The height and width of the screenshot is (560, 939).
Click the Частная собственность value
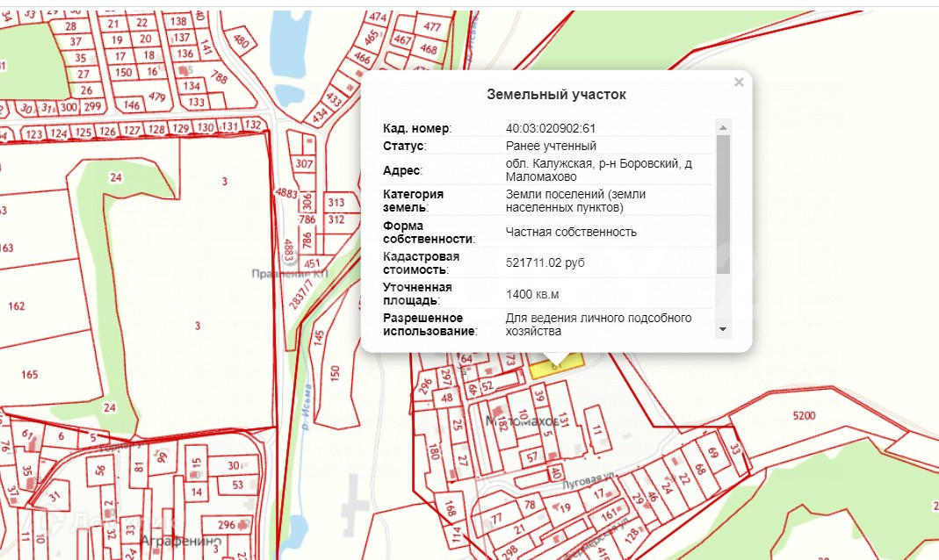[571, 232]
